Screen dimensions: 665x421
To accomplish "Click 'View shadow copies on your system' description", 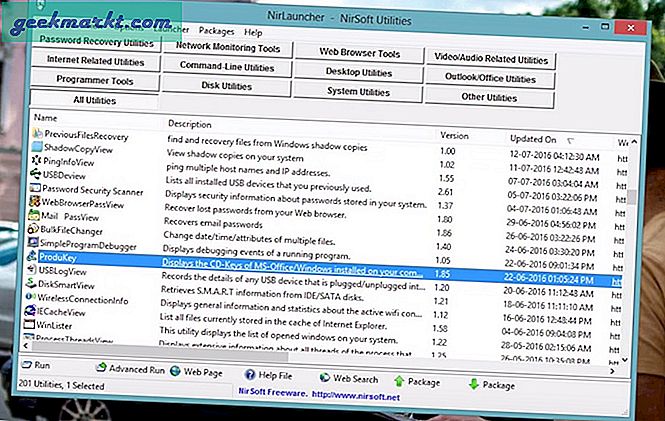I will tap(235, 156).
